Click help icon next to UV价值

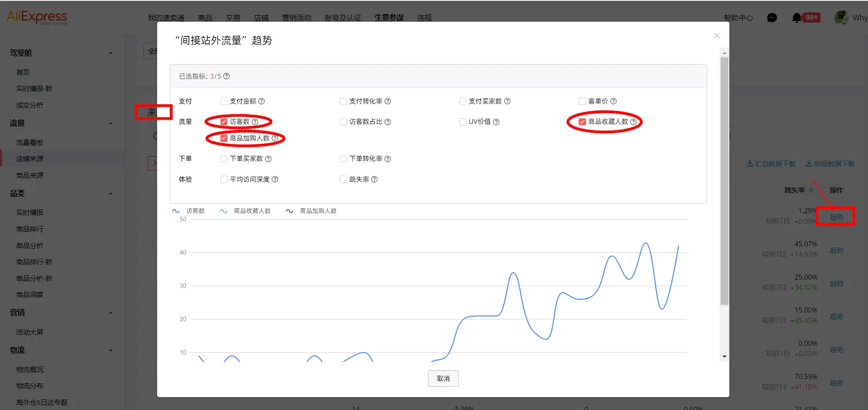click(x=496, y=122)
